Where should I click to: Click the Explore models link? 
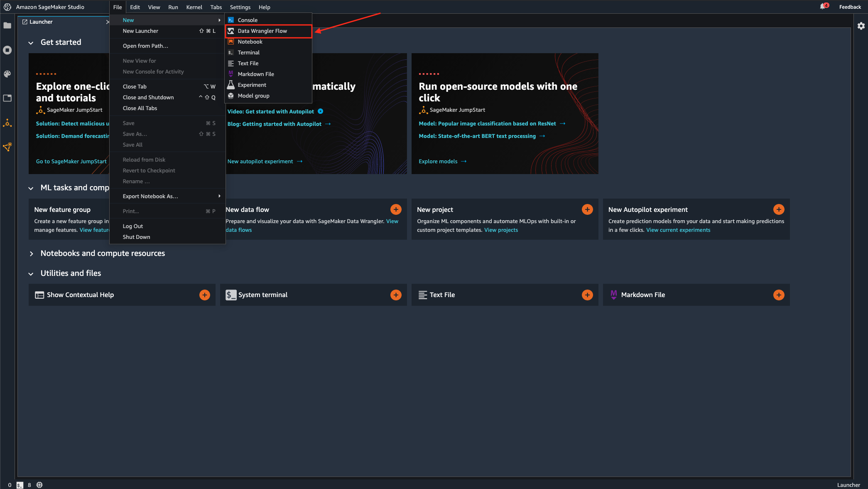pyautogui.click(x=438, y=162)
